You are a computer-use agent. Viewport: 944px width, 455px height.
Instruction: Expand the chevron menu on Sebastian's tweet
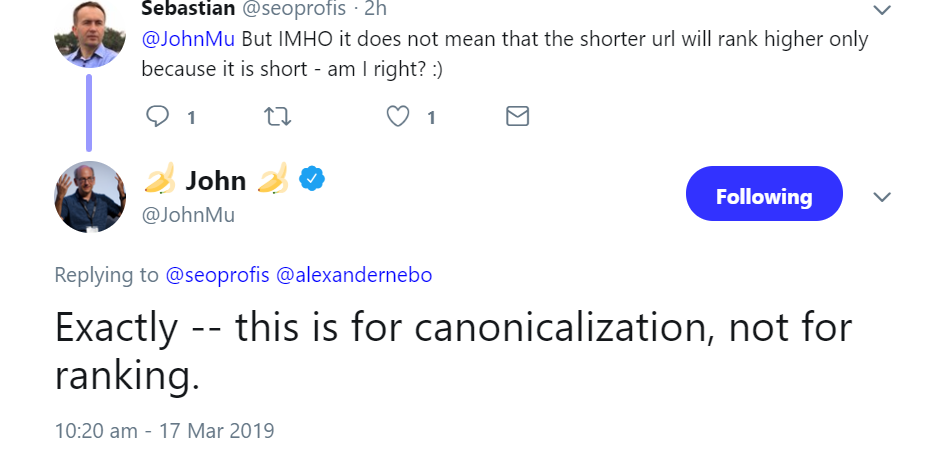[x=881, y=10]
